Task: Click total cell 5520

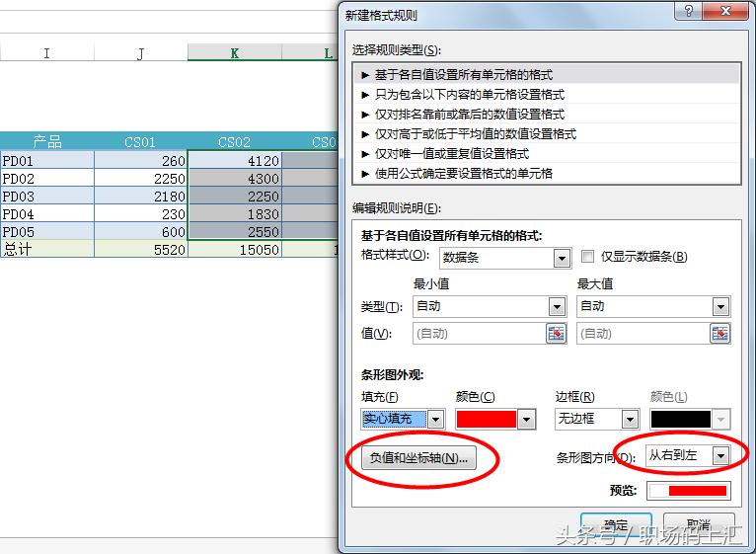Action: click(x=141, y=249)
